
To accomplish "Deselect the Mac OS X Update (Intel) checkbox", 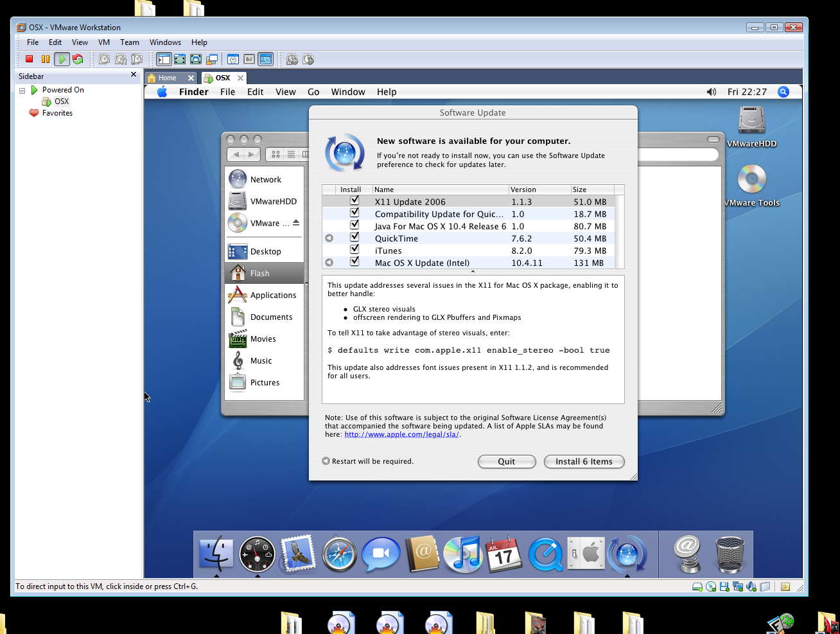I will [354, 262].
